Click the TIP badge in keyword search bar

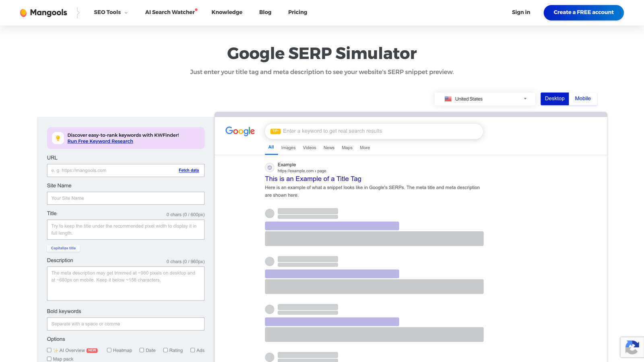tap(275, 131)
